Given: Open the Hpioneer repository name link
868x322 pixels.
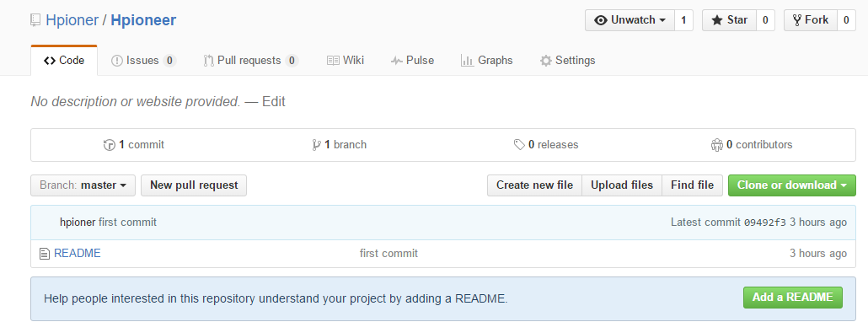Looking at the screenshot, I should pos(143,20).
